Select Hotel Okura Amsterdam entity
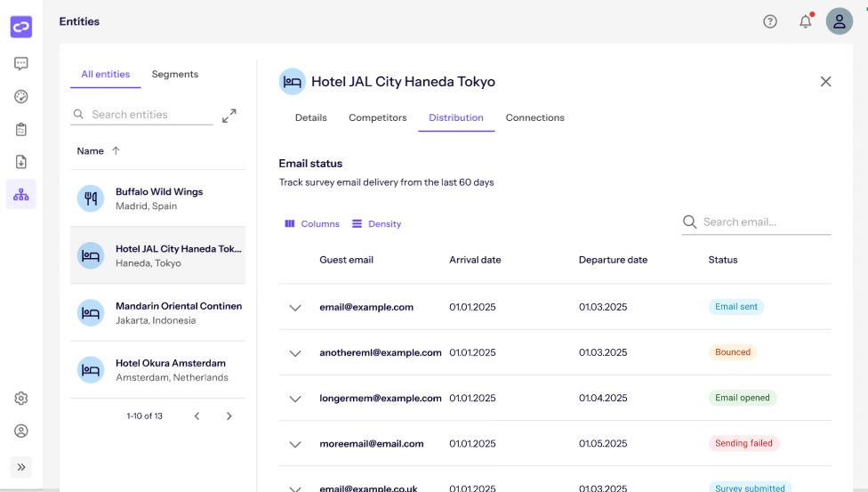Viewport: 868px width, 492px height. 157,369
